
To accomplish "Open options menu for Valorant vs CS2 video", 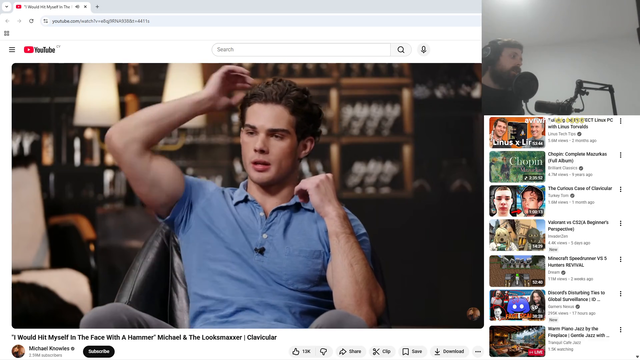I will [x=620, y=224].
